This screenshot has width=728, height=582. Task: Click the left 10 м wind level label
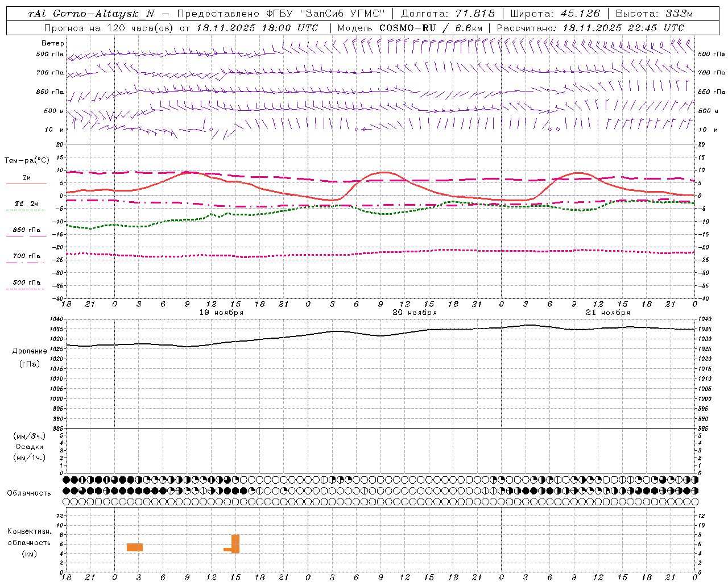pyautogui.click(x=54, y=130)
